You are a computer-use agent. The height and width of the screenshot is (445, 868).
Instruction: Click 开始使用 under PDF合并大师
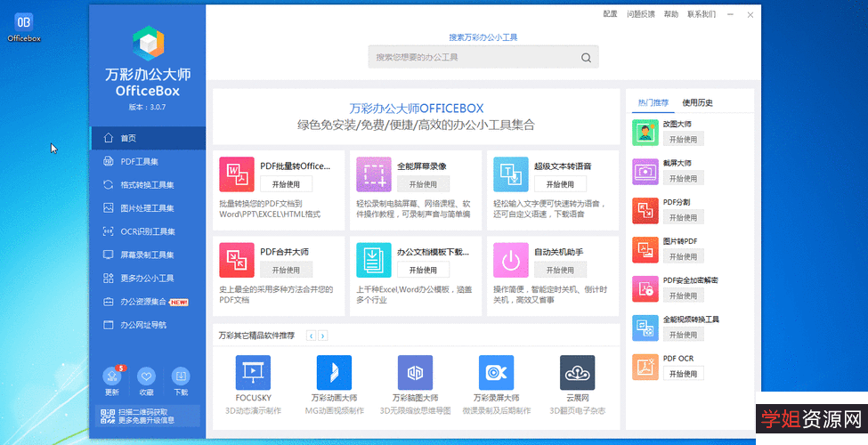tap(286, 270)
